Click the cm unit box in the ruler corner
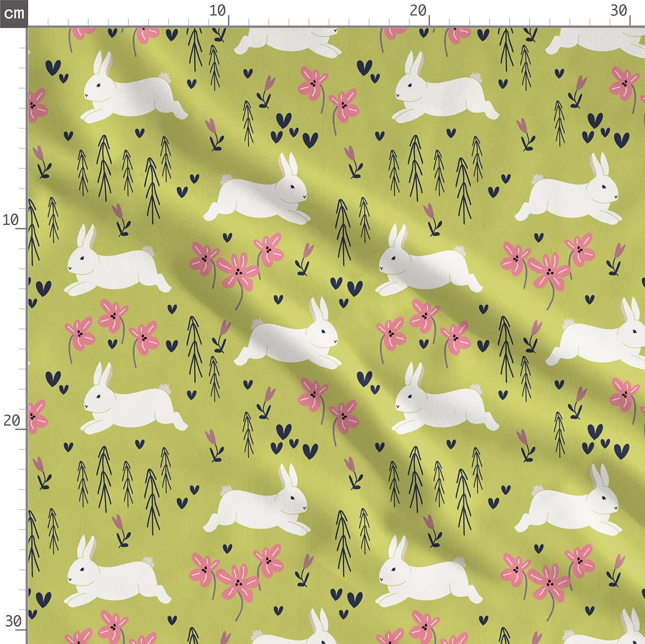This screenshot has height=644, width=645. point(13,13)
